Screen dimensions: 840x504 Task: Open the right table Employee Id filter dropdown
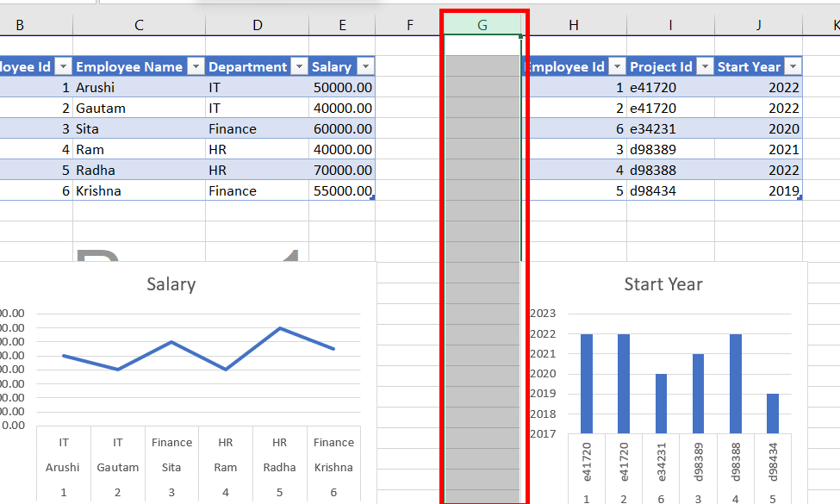617,66
